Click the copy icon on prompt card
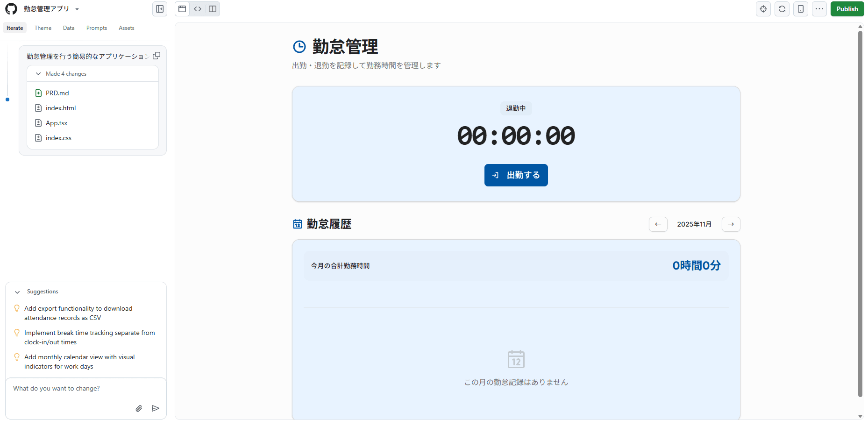Screen dimensions: 868x427 coord(157,56)
